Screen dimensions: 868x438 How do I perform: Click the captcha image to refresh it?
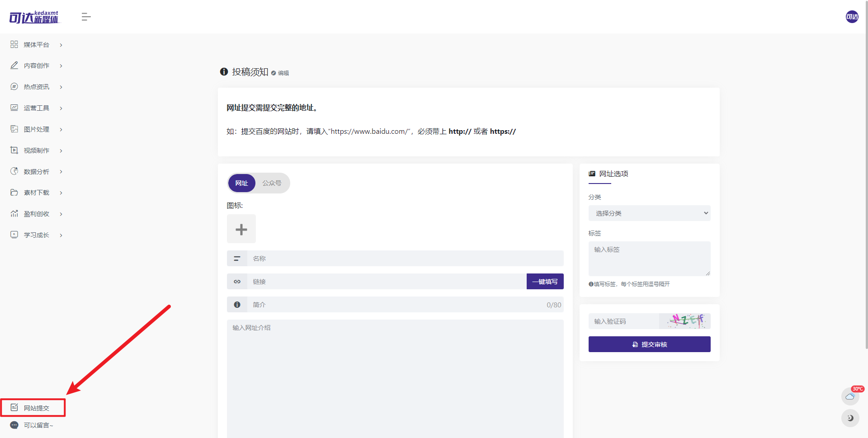tap(684, 321)
